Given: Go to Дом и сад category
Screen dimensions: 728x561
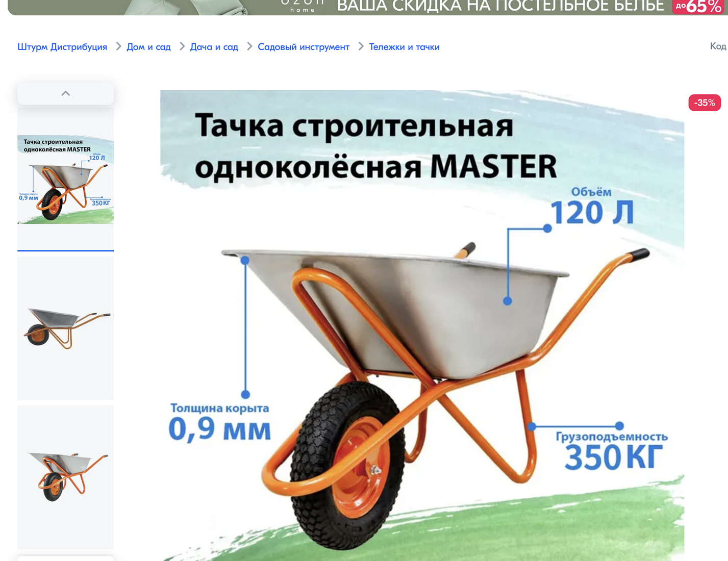Looking at the screenshot, I should [148, 47].
